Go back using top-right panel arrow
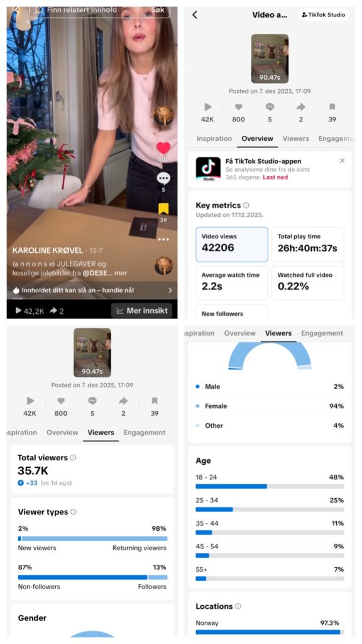 click(x=195, y=15)
